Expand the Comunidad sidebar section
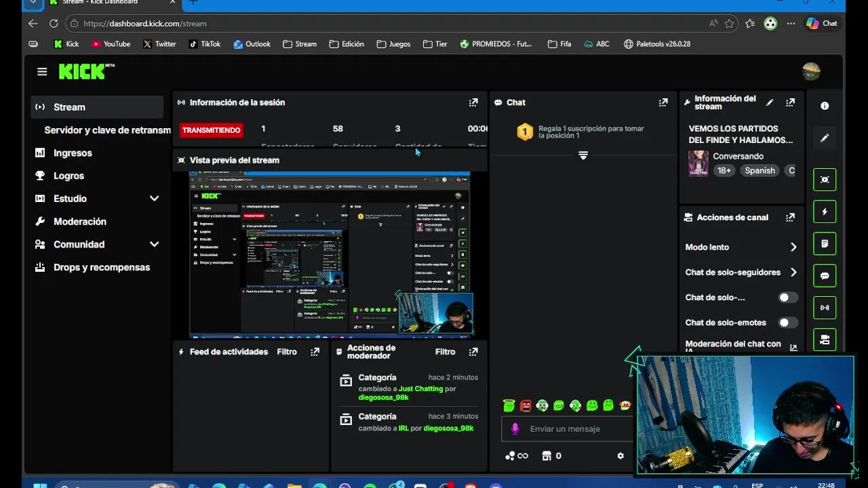This screenshot has height=488, width=868. pyautogui.click(x=154, y=244)
